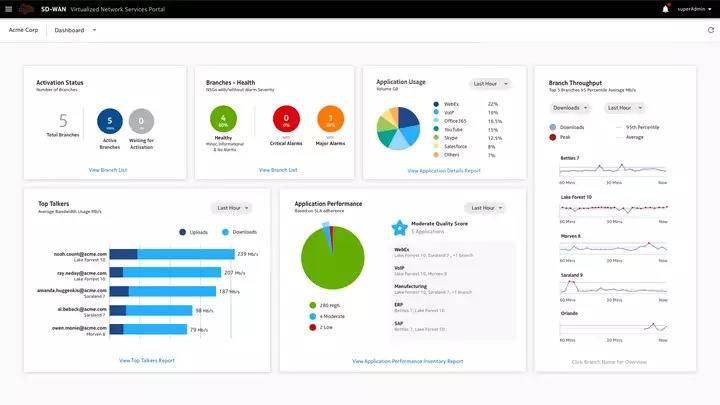Image resolution: width=720 pixels, height=405 pixels.
Task: Toggle 4 Moderate legend entry
Action: (327, 316)
